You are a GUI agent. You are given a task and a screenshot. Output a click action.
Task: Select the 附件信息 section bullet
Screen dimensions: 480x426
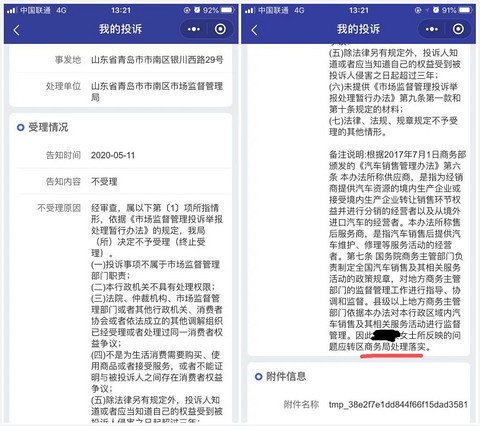click(x=259, y=377)
